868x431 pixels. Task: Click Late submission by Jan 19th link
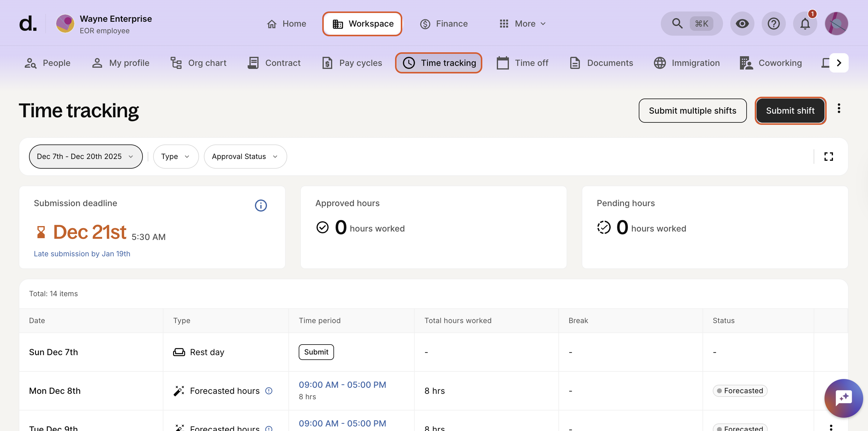click(82, 254)
